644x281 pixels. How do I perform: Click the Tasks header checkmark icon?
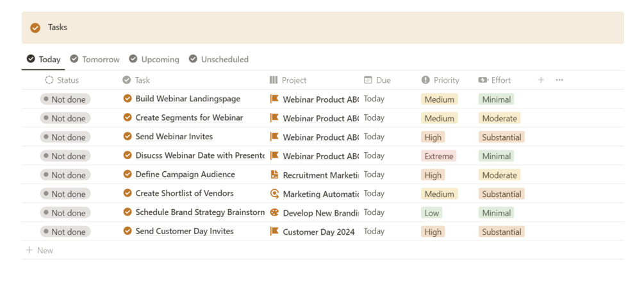point(35,28)
